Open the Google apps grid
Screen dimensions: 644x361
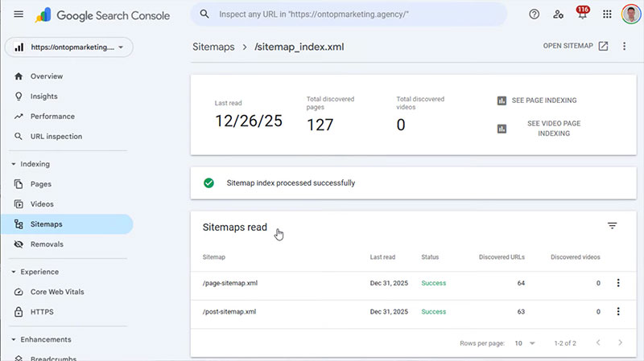point(607,14)
